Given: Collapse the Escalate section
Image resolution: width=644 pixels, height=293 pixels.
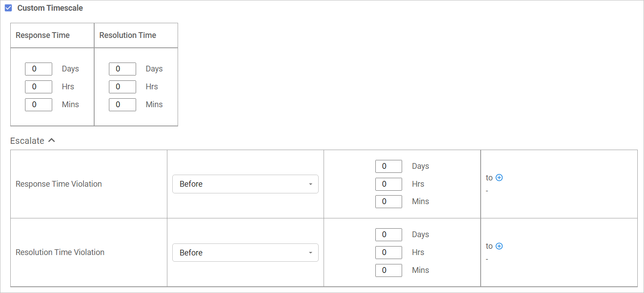Looking at the screenshot, I should tap(51, 140).
